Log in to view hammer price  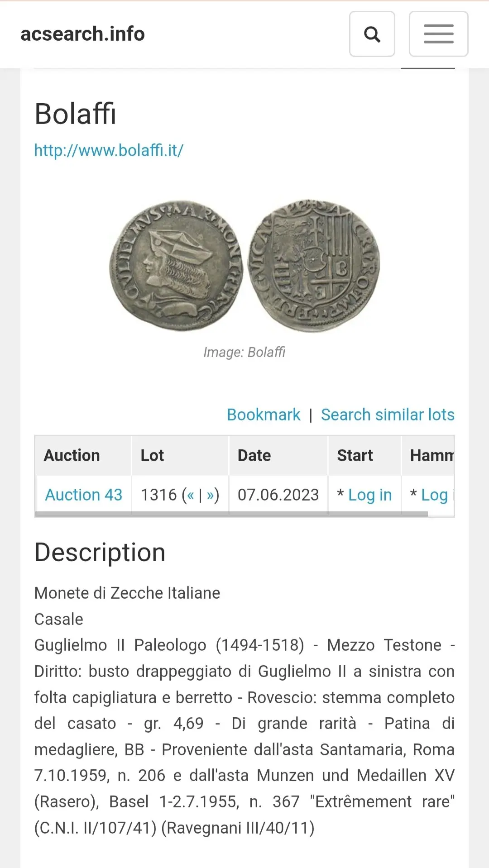(x=434, y=495)
